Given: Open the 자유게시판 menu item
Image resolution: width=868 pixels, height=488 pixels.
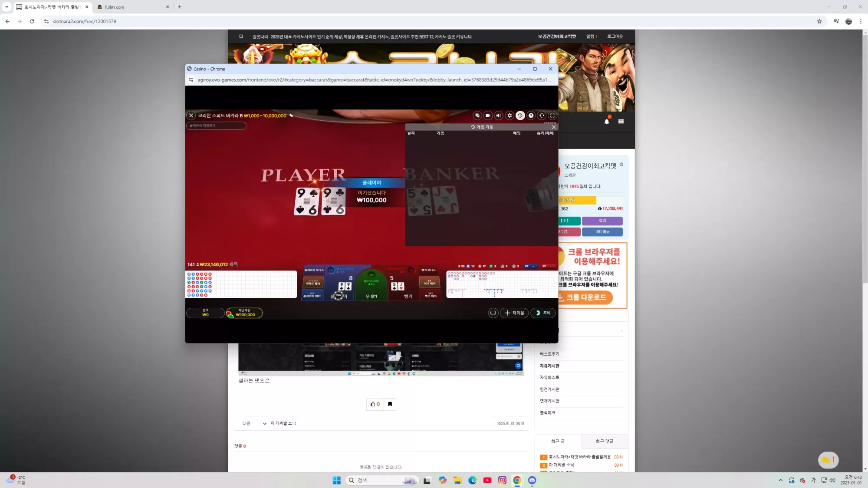Looking at the screenshot, I should (x=549, y=366).
